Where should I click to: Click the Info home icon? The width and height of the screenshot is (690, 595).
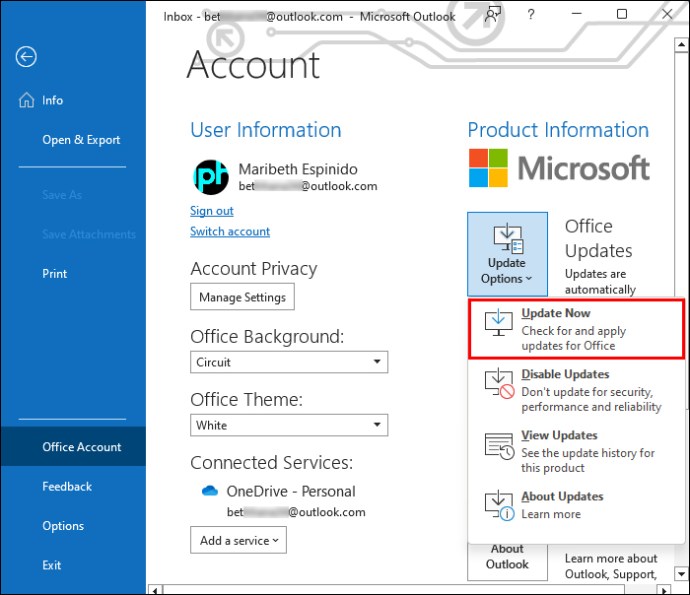click(x=26, y=100)
